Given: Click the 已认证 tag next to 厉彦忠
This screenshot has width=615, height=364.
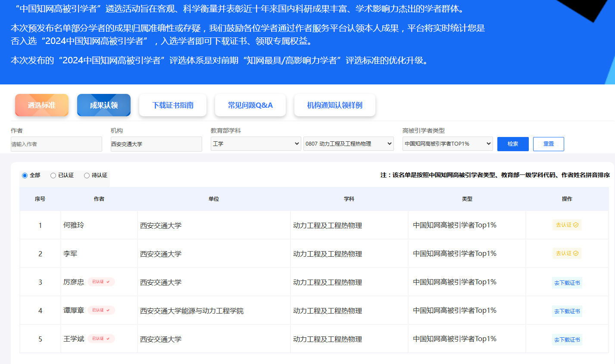Looking at the screenshot, I should click(101, 282).
